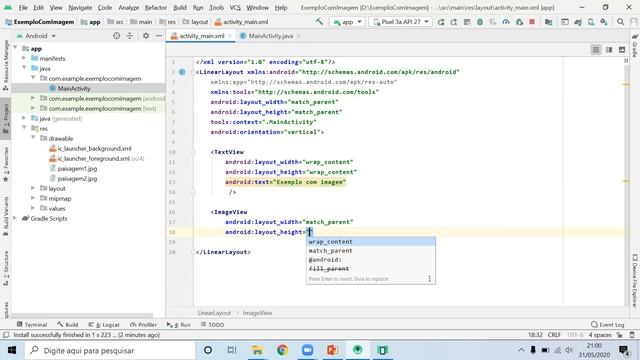This screenshot has height=360, width=640.
Task: Choose match_parent from autocomplete list
Action: click(371, 251)
